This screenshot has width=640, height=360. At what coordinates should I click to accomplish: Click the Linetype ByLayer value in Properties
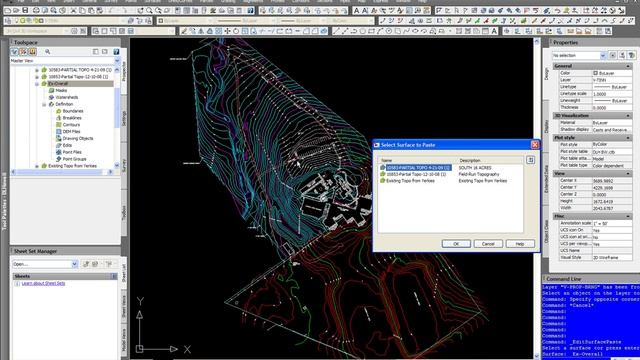click(x=611, y=87)
